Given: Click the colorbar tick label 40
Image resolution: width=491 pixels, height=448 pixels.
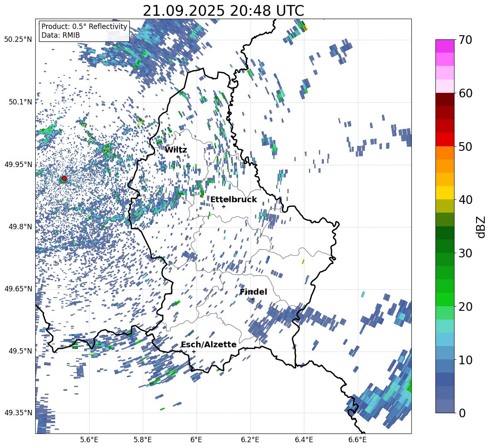Looking at the screenshot, I should pos(465,200).
